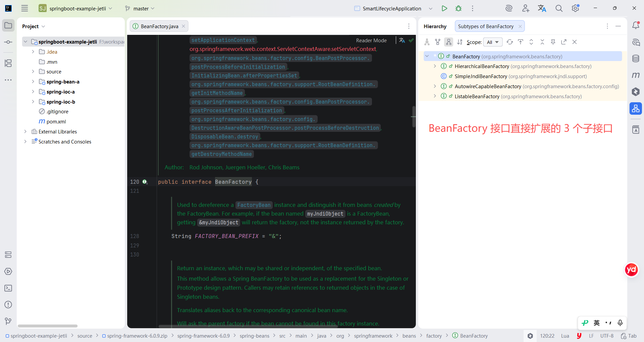Viewport: 644px width, 342px height.
Task: Toggle the Project tool window folder icon
Action: 8,25
